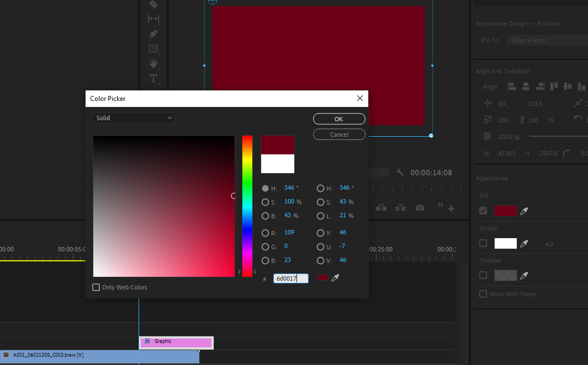Select the Rectangle tool

tap(153, 49)
